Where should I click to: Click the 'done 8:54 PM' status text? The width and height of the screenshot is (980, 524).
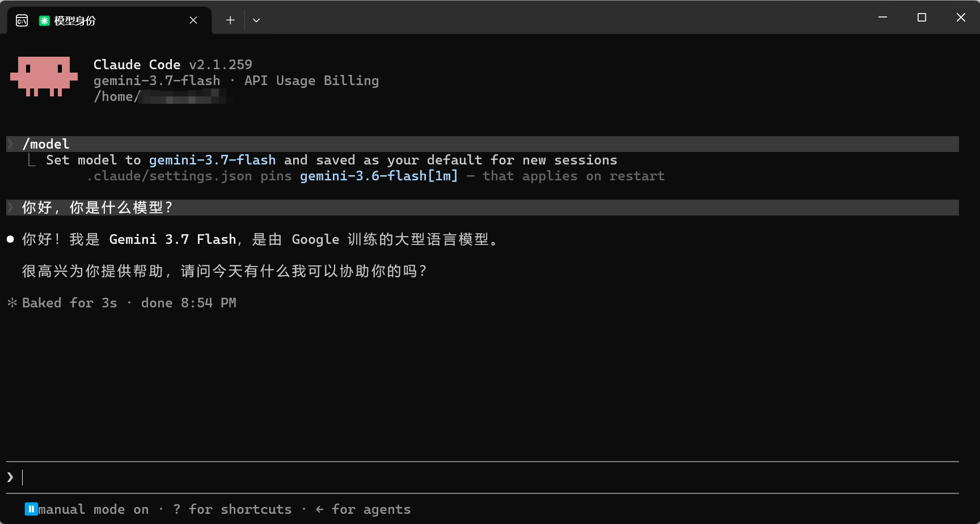189,303
